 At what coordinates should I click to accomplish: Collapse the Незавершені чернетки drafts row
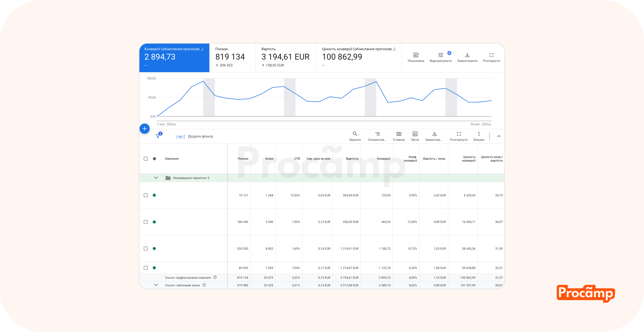156,178
